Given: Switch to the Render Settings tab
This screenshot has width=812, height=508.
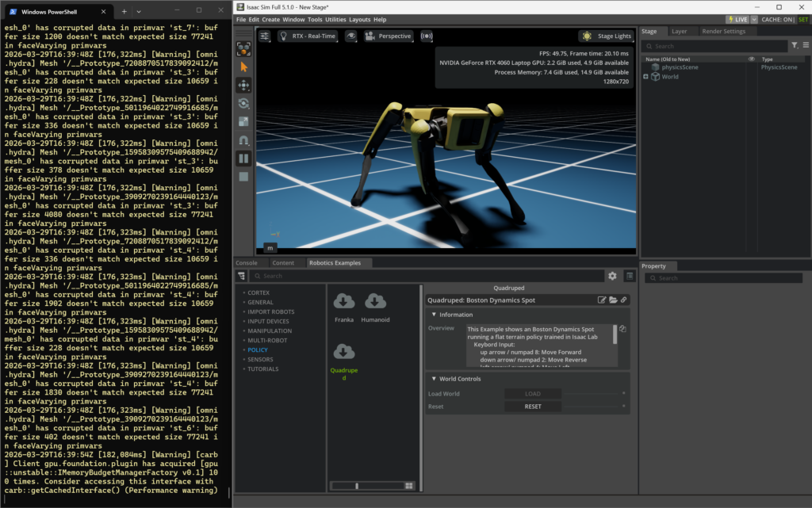Looking at the screenshot, I should tap(723, 32).
